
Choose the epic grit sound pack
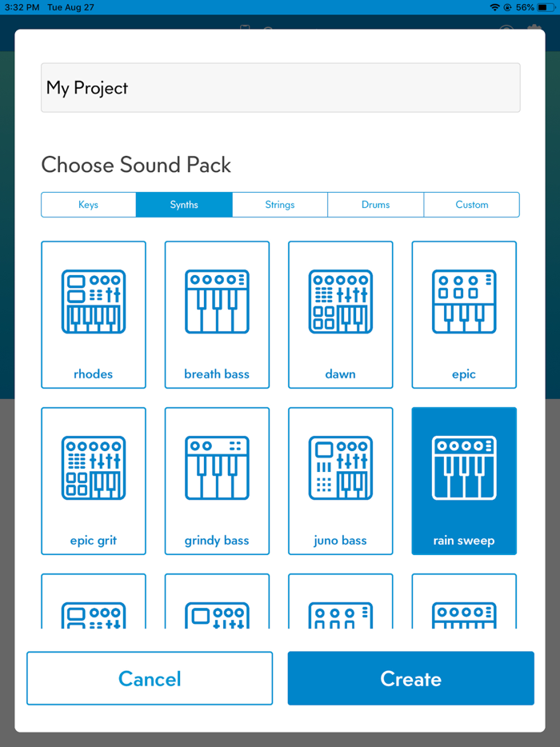pyautogui.click(x=94, y=481)
